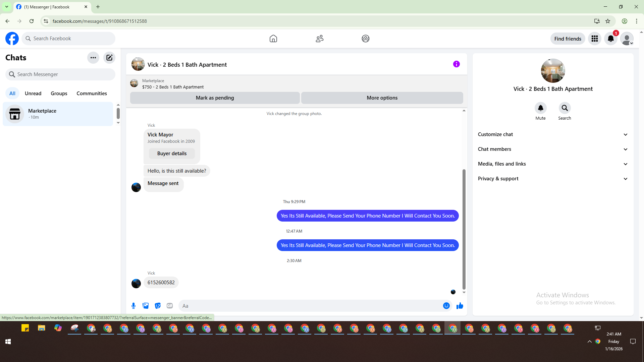The height and width of the screenshot is (362, 644).
Task: Choose an emoji in message box
Action: (446, 306)
